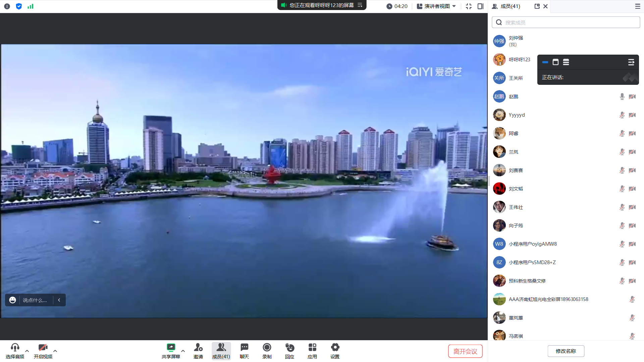This screenshot has height=362, width=644.
Task: Toggle the 成员(41) members panel
Action: click(221, 350)
